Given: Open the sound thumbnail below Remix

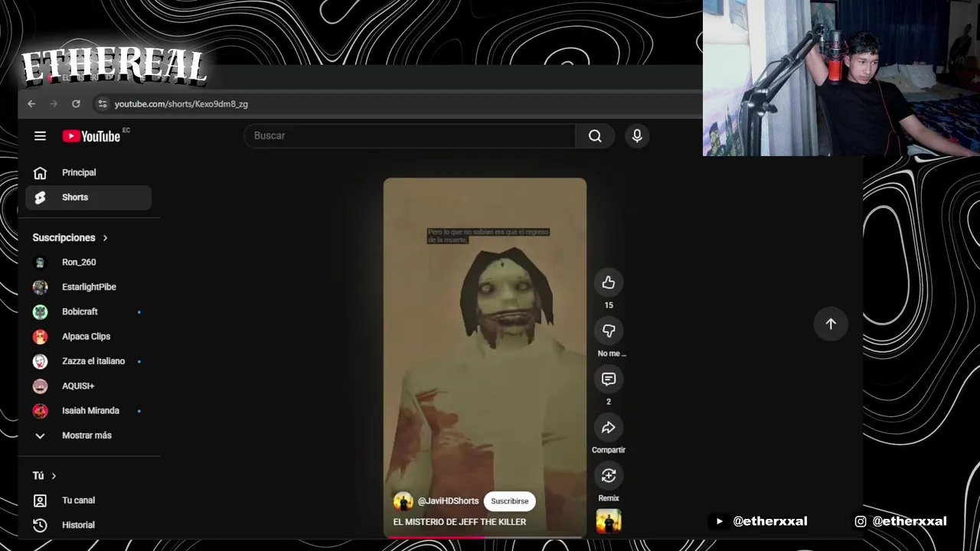Looking at the screenshot, I should 609,521.
